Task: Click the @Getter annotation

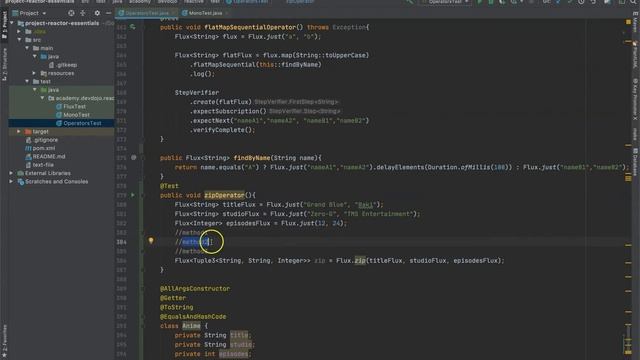Action: tap(173, 298)
